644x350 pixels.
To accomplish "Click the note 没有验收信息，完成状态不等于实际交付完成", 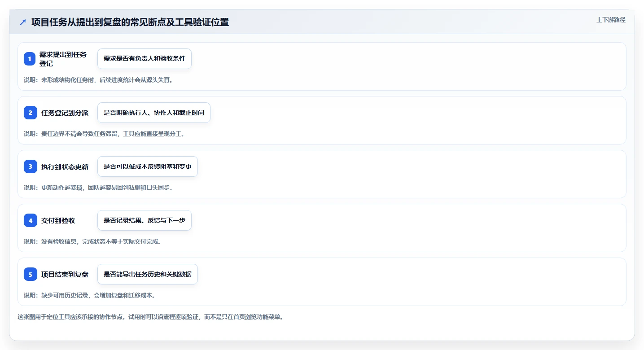I will [101, 241].
